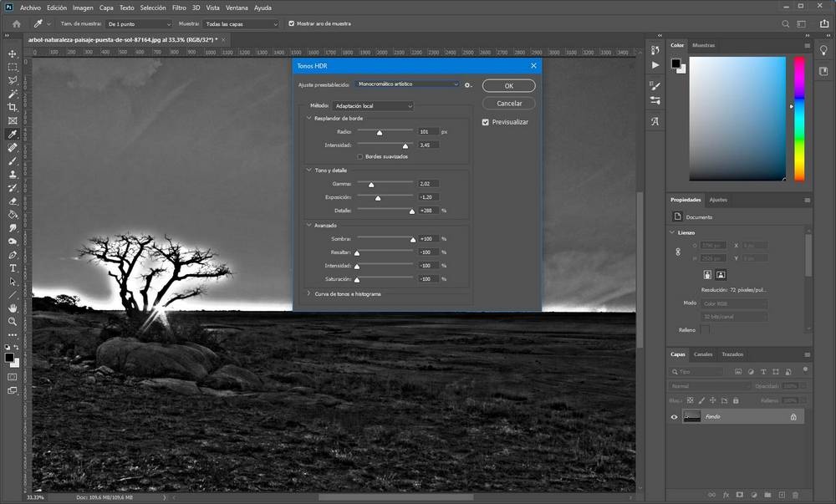Click the Cancelar button
The width and height of the screenshot is (836, 504).
click(508, 104)
